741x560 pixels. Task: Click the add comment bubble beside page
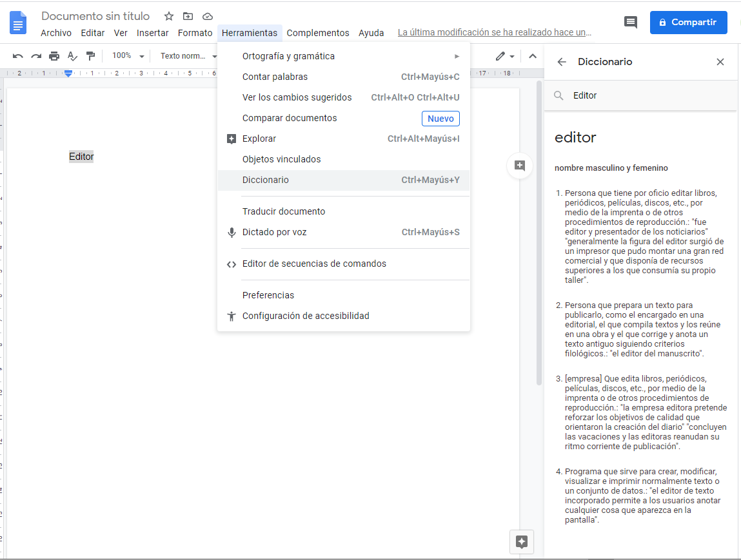519,166
